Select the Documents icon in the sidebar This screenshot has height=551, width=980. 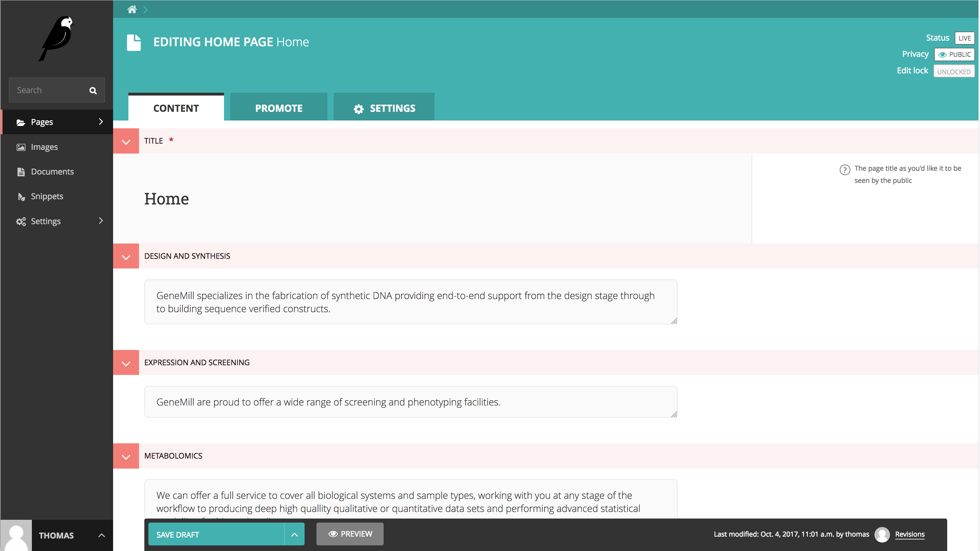[x=21, y=171]
